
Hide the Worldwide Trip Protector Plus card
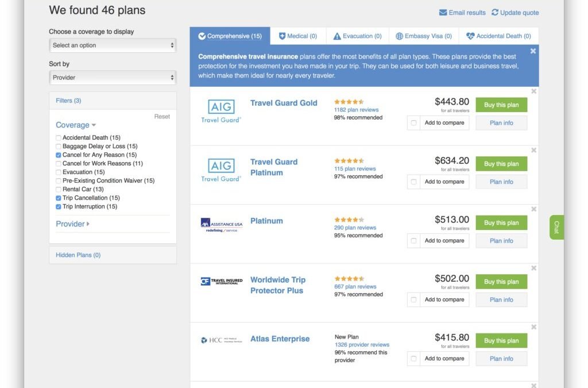click(x=533, y=268)
